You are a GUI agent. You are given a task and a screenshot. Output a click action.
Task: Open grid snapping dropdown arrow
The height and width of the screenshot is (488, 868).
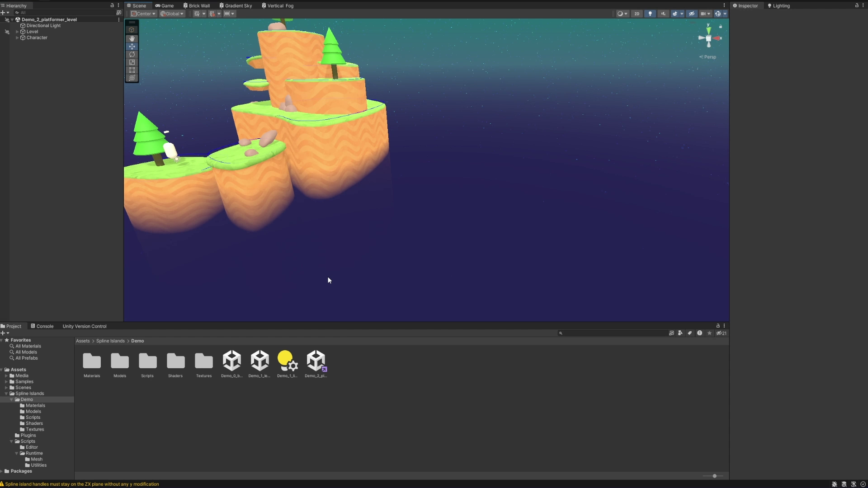pyautogui.click(x=219, y=14)
